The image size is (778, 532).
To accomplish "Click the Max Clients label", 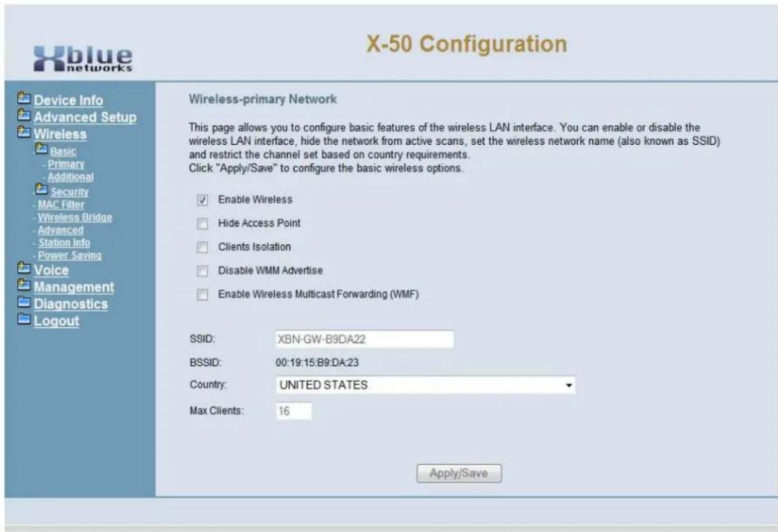I will [219, 411].
